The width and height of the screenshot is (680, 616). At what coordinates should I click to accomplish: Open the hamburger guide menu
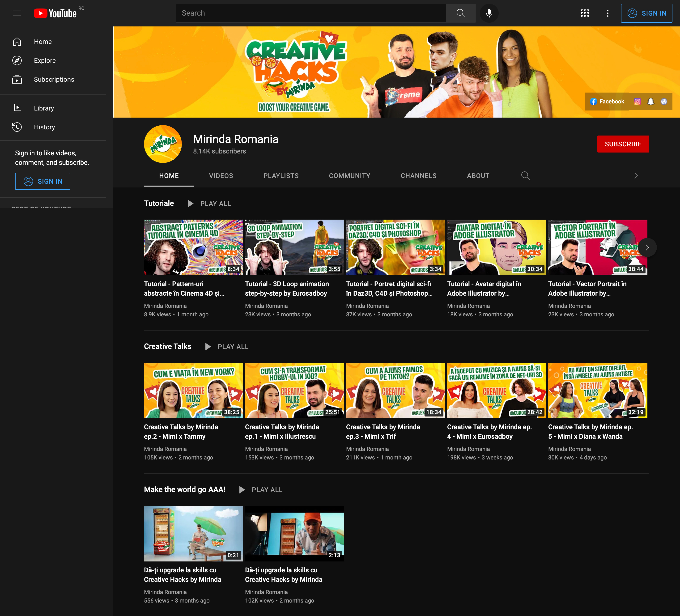point(17,13)
